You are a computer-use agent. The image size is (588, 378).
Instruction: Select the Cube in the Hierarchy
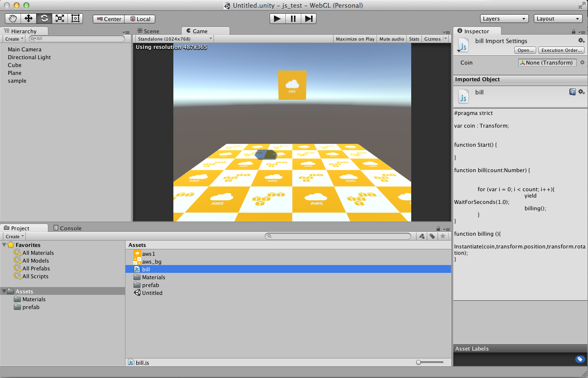coord(14,65)
